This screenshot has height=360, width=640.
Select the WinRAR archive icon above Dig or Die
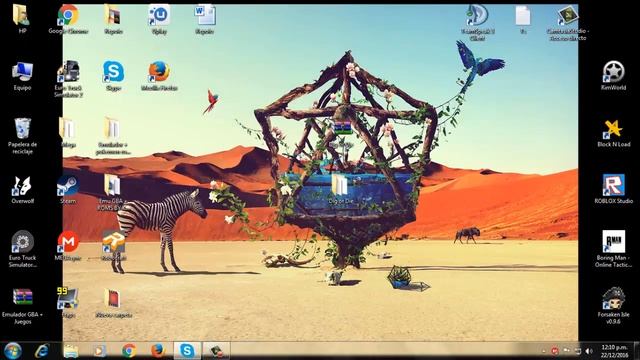click(342, 128)
